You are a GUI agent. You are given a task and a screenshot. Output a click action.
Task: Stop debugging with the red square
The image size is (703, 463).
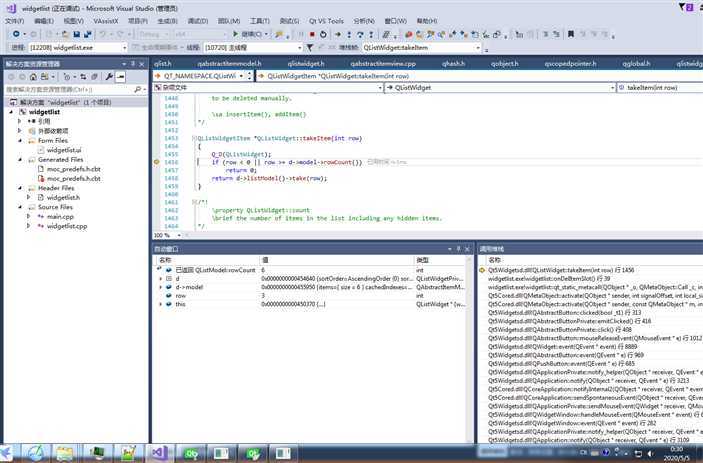click(312, 34)
